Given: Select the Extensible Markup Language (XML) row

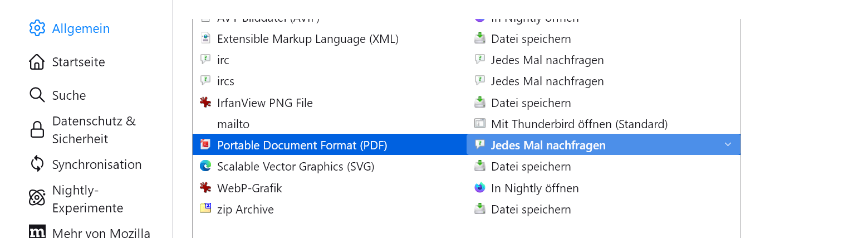Looking at the screenshot, I should coord(307,39).
